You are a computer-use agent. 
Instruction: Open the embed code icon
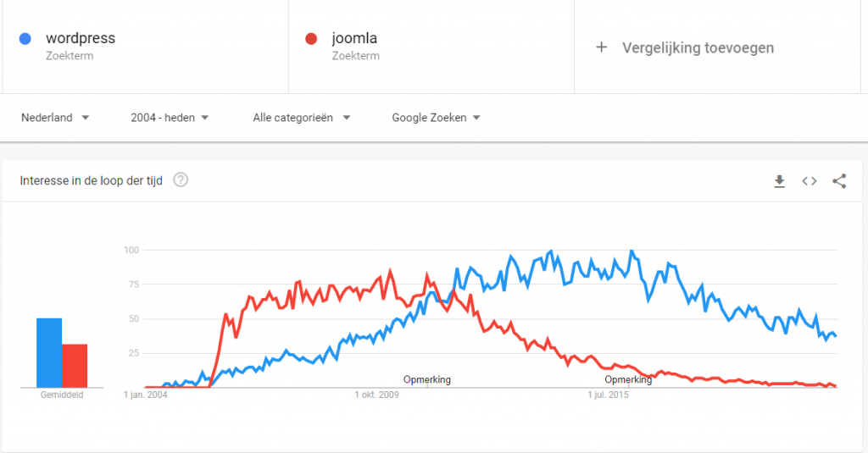pos(810,180)
